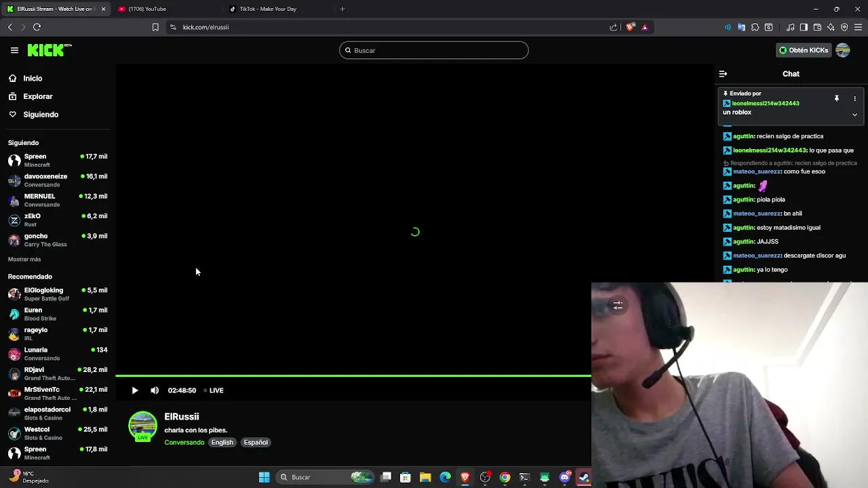Reload the current page
Viewport: 868px width, 488px height.
[37, 27]
